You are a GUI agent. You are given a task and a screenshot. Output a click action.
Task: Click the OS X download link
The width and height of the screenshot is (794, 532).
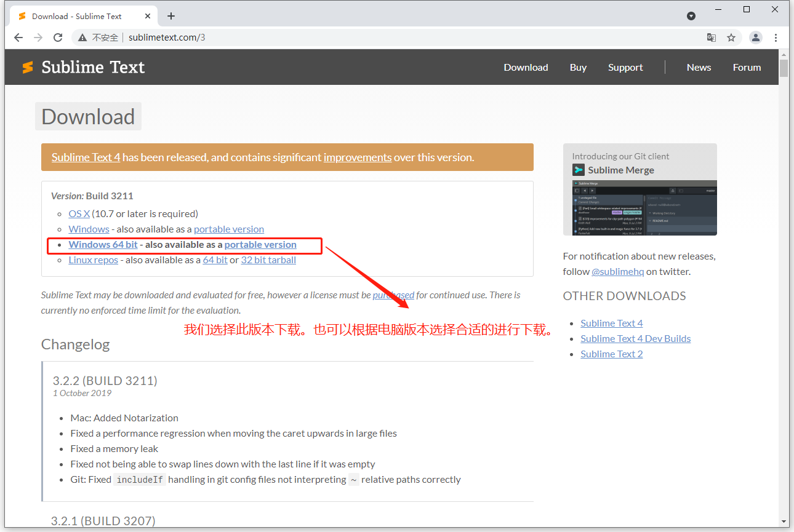(x=79, y=214)
